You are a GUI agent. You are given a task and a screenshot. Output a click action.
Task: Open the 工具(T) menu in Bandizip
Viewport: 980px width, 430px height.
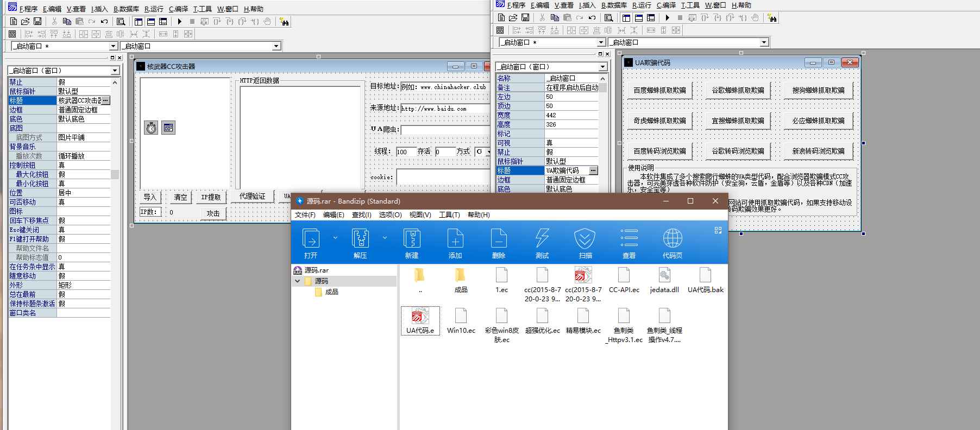[x=449, y=215]
